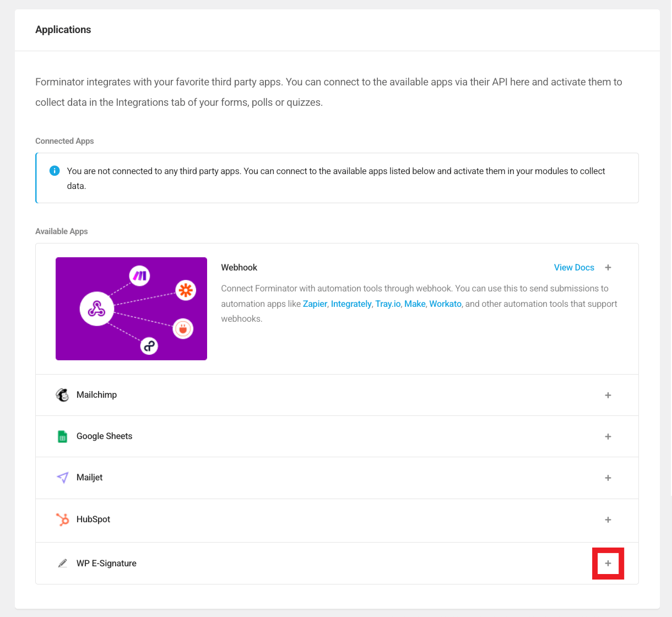This screenshot has width=672, height=617.
Task: Select the Webhook app title
Action: [x=239, y=267]
